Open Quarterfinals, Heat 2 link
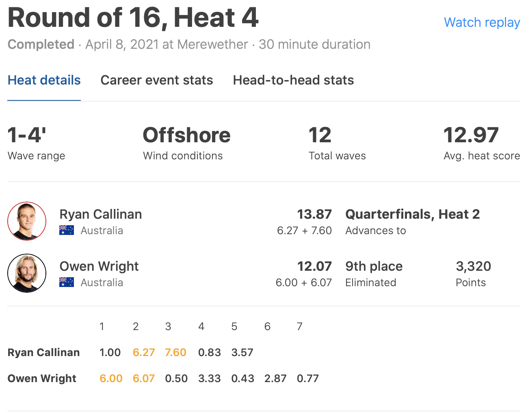This screenshot has height=413, width=532. 412,214
